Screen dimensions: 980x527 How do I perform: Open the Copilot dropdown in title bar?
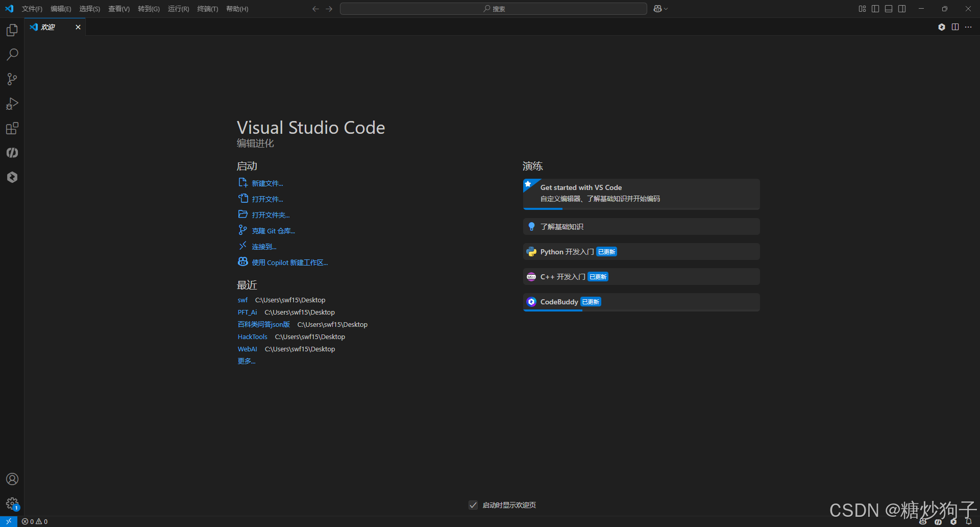click(660, 8)
